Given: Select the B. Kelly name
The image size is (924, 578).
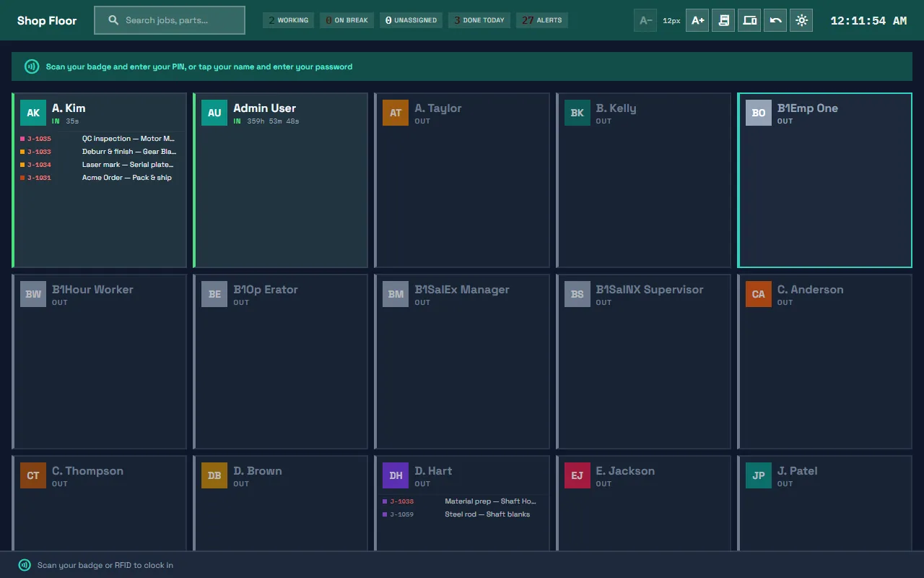Looking at the screenshot, I should coord(616,108).
